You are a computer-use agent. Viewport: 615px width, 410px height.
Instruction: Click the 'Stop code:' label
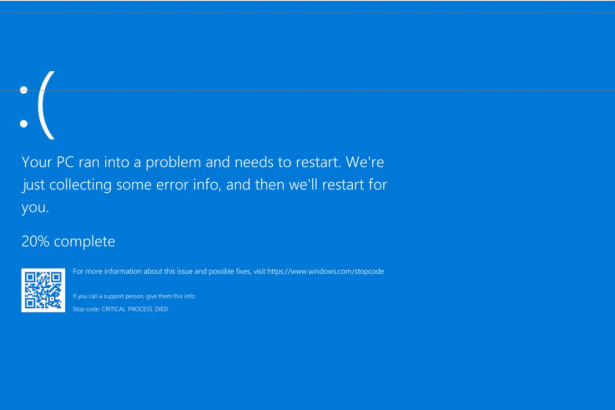pyautogui.click(x=86, y=309)
